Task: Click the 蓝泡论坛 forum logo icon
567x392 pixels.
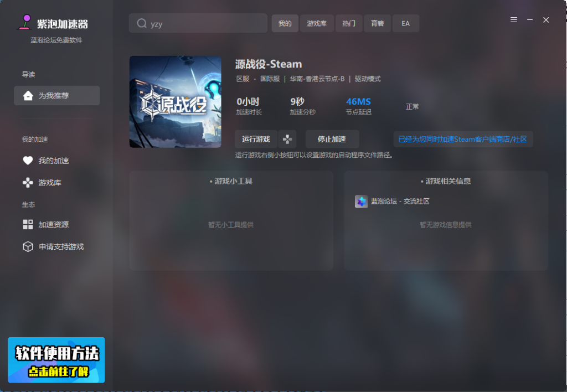Action: pos(361,202)
